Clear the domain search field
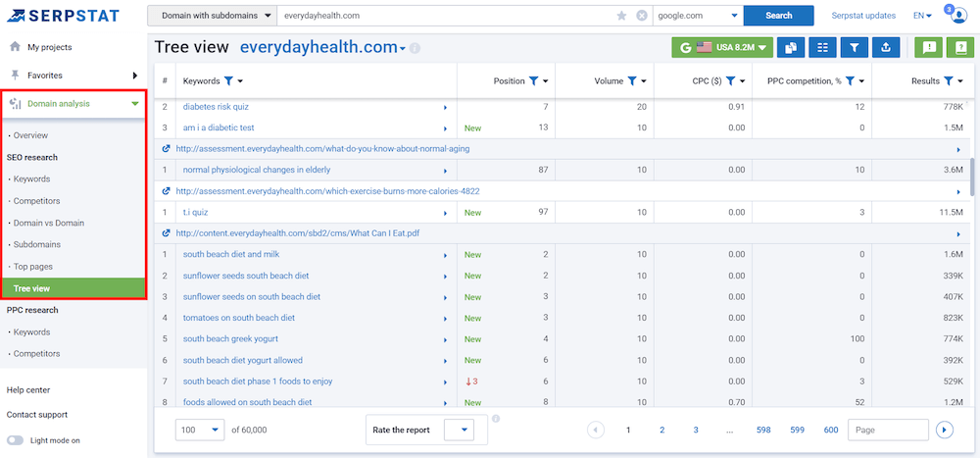This screenshot has width=980, height=458. pos(642,16)
